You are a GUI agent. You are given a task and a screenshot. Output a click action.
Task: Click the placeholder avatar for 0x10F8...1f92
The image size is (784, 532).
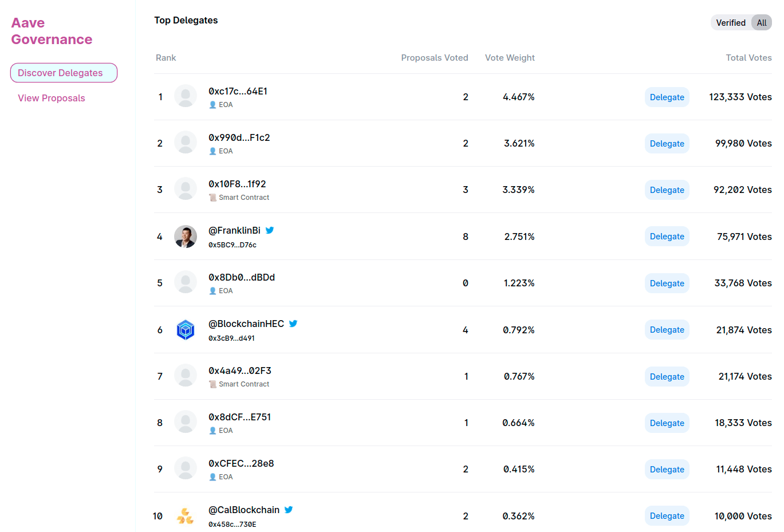(186, 190)
